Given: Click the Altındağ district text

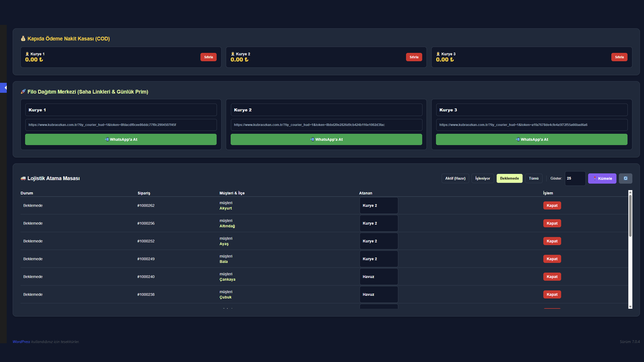Looking at the screenshot, I should [x=227, y=226].
